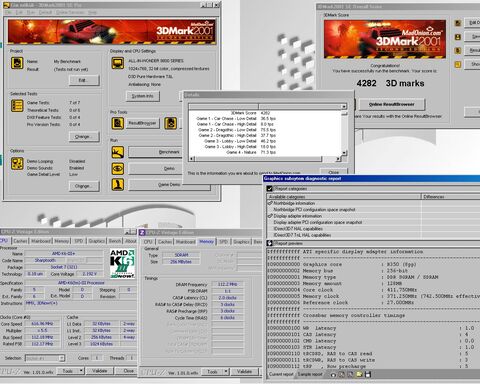480x384 pixels.
Task: Click the Demo eye icon
Action: (118, 169)
